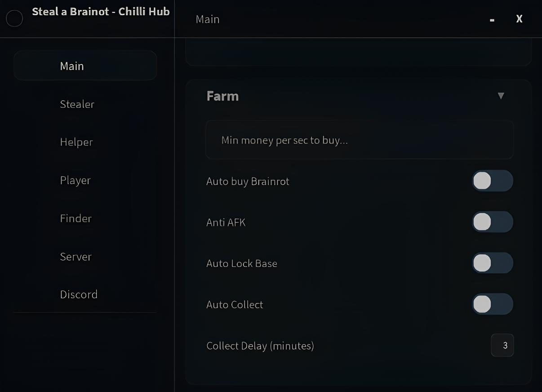Screen dimensions: 542x392
Task: Turn on Anti AFK switch
Action: [x=492, y=222]
